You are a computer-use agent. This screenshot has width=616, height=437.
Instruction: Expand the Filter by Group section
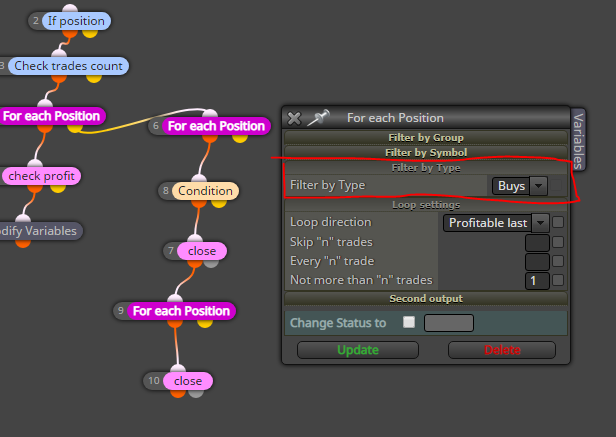click(x=426, y=138)
